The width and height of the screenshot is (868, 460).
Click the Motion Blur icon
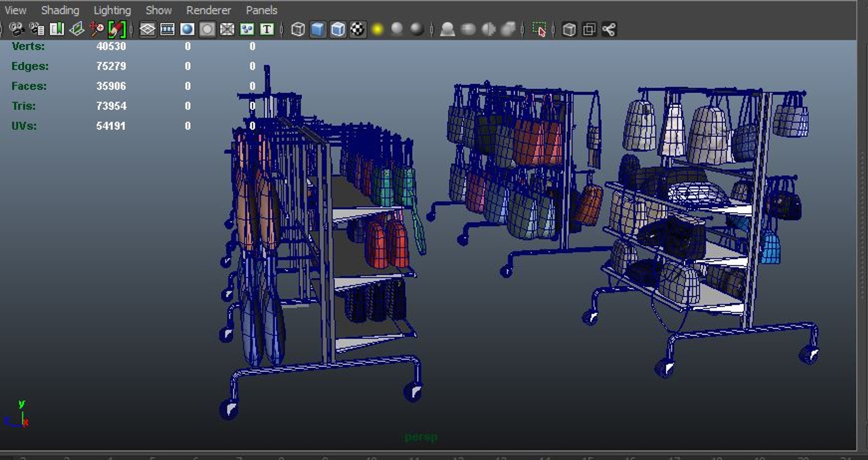coord(468,29)
